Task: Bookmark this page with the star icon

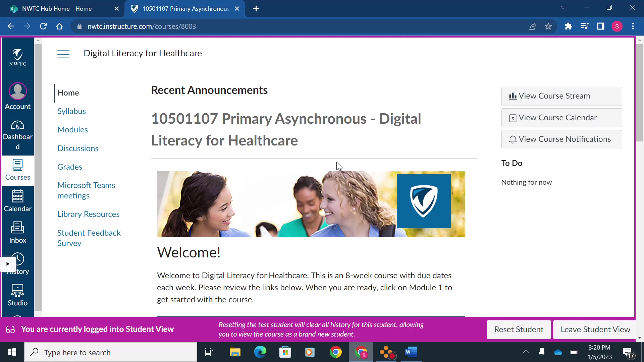Action: tap(548, 26)
